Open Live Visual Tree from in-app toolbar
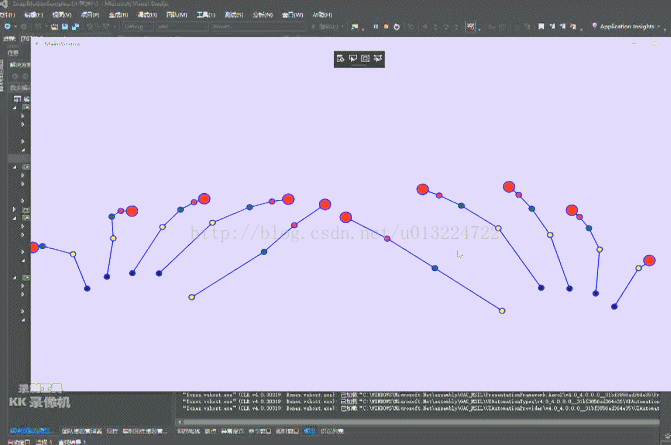 [x=341, y=59]
